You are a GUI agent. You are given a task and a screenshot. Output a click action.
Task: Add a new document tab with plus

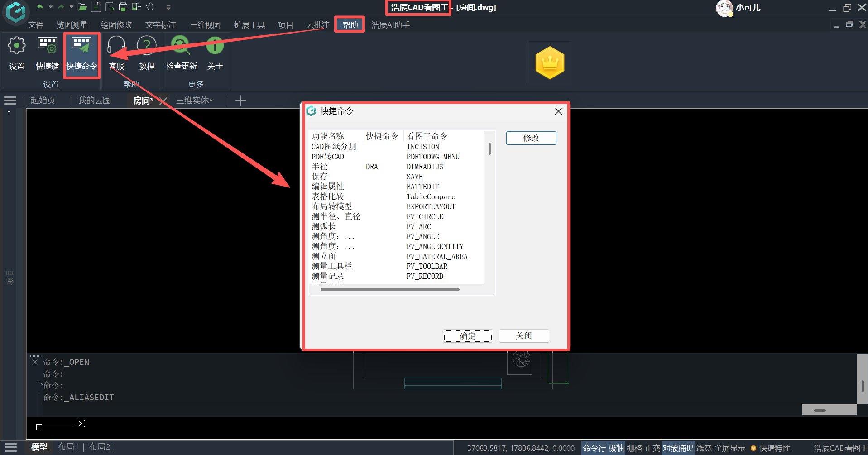tap(241, 101)
